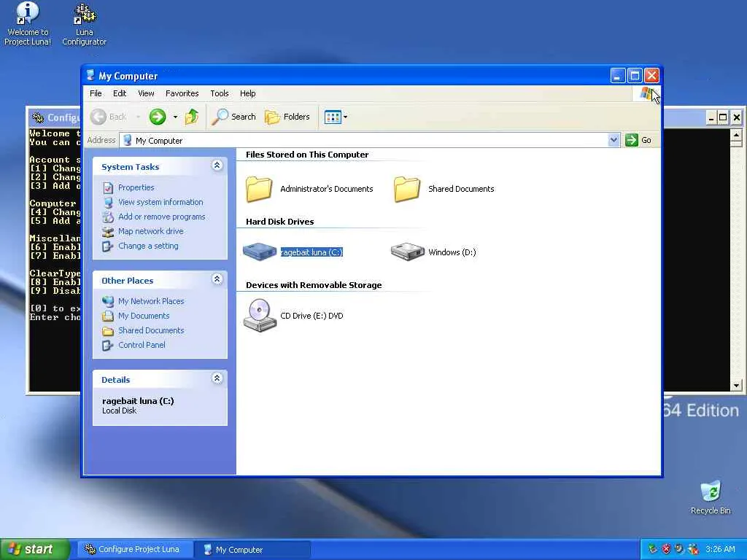747x560 pixels.
Task: Open the Edit menu
Action: click(120, 93)
